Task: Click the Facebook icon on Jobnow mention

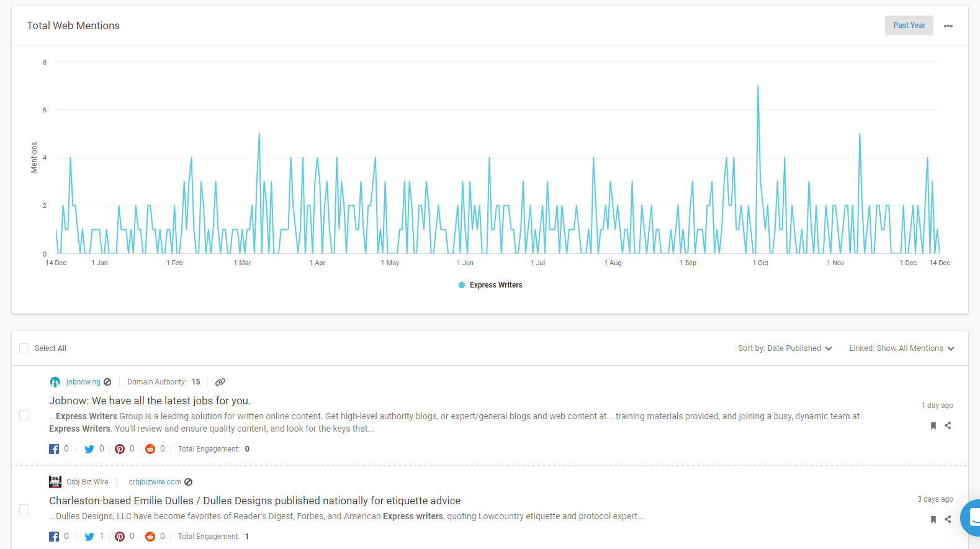Action: [x=55, y=449]
